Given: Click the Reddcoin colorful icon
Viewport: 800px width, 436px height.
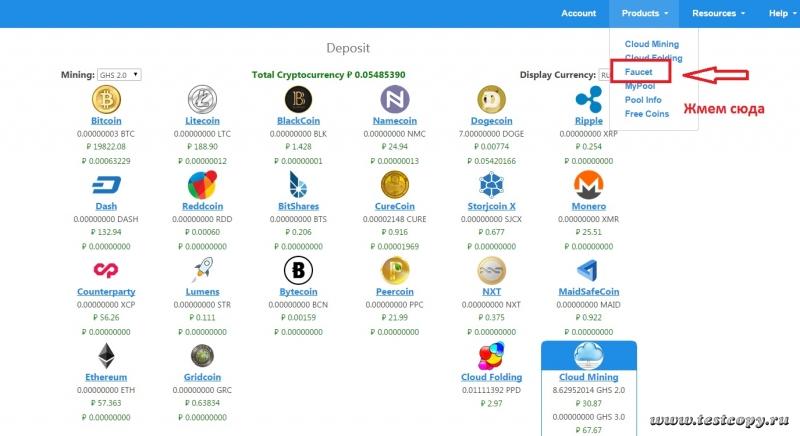Looking at the screenshot, I should [202, 185].
